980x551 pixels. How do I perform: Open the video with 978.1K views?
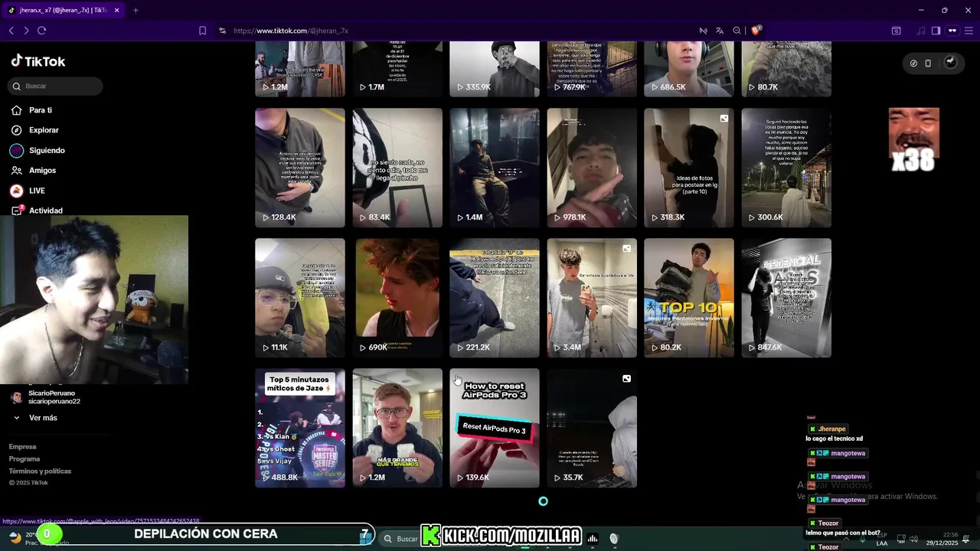point(592,168)
